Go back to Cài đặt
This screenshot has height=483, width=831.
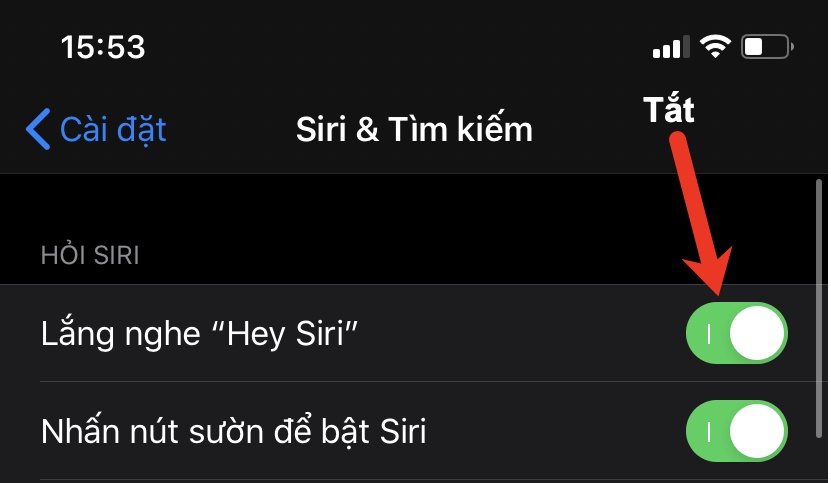112,130
